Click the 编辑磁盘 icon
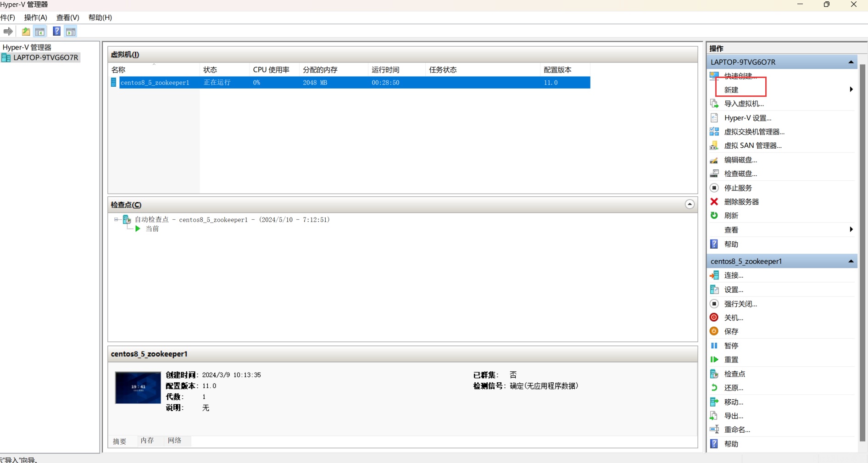This screenshot has height=463, width=868. (714, 160)
